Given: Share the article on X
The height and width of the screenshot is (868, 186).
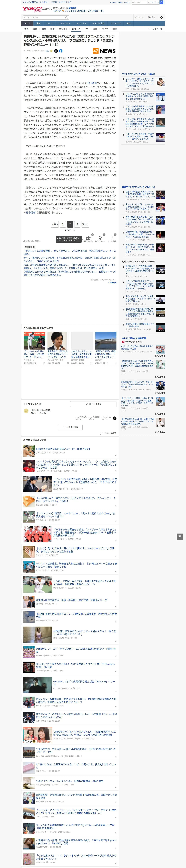Looking at the screenshot, I should point(56,51).
